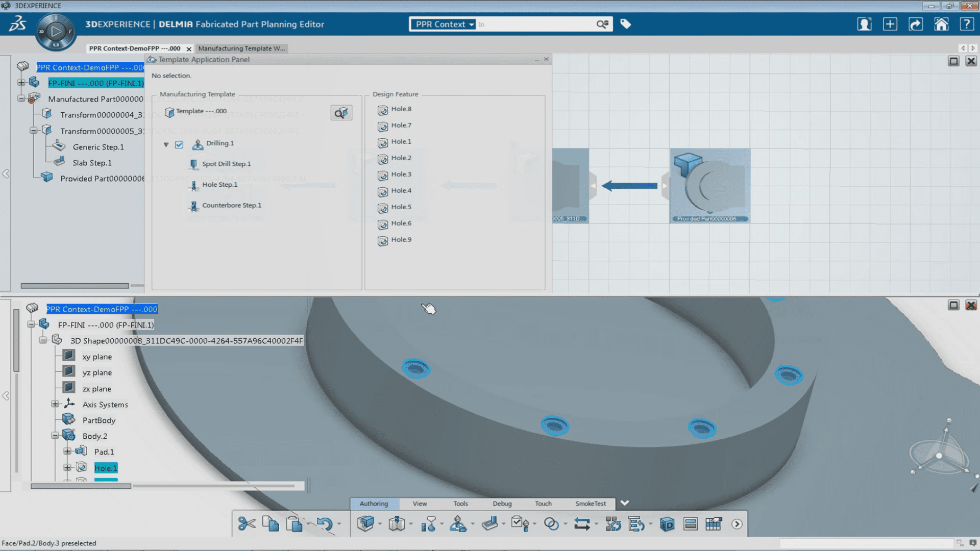Open the user profile icon in the top bar
Image resolution: width=980 pixels, height=551 pixels.
(864, 24)
